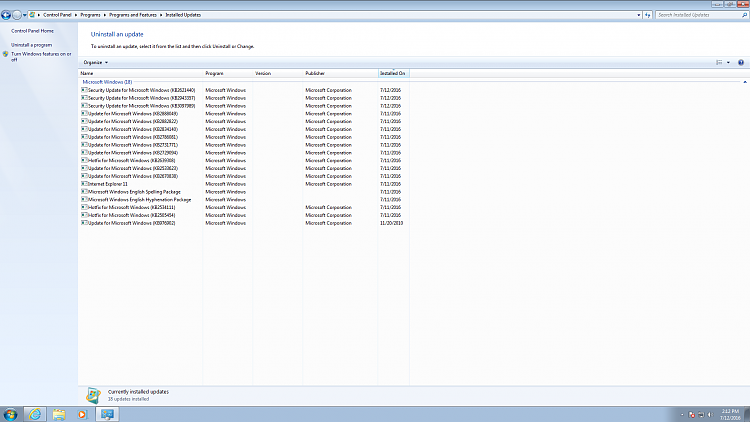Open Action Center flag tray icon
750x422 pixels.
tap(692, 415)
